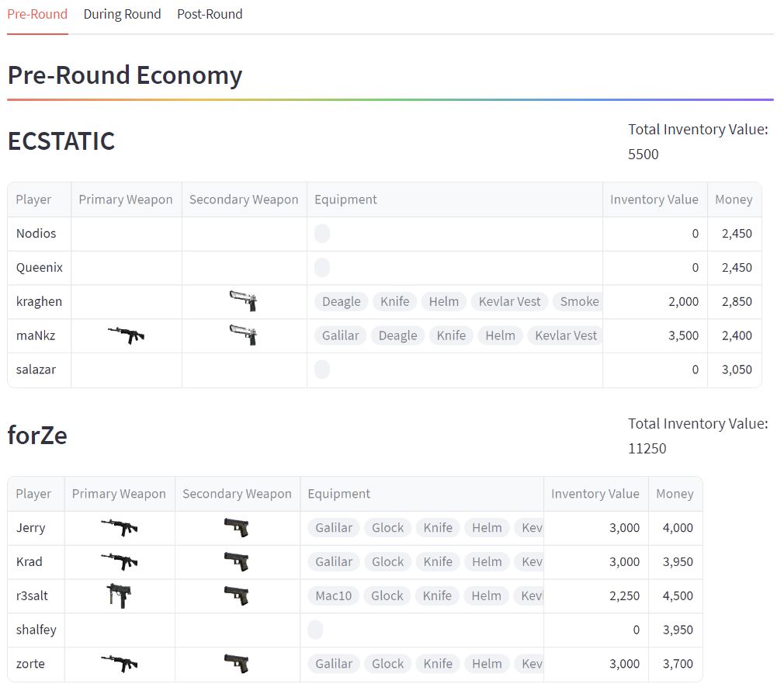Switch to the During Round tab

coord(122,14)
